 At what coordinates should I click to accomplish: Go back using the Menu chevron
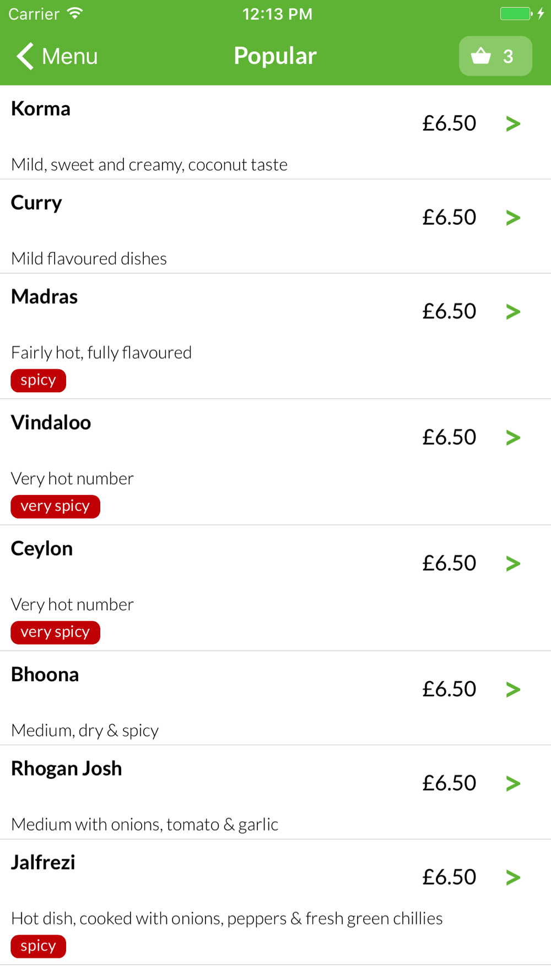point(25,56)
